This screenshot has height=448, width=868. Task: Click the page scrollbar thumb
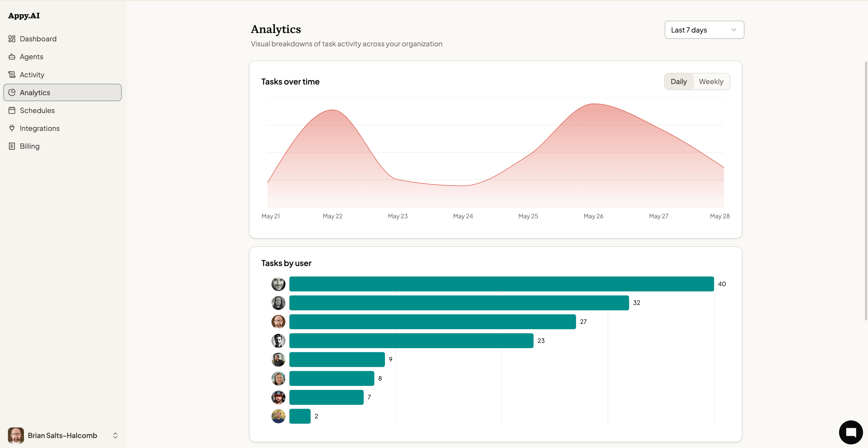(x=866, y=191)
